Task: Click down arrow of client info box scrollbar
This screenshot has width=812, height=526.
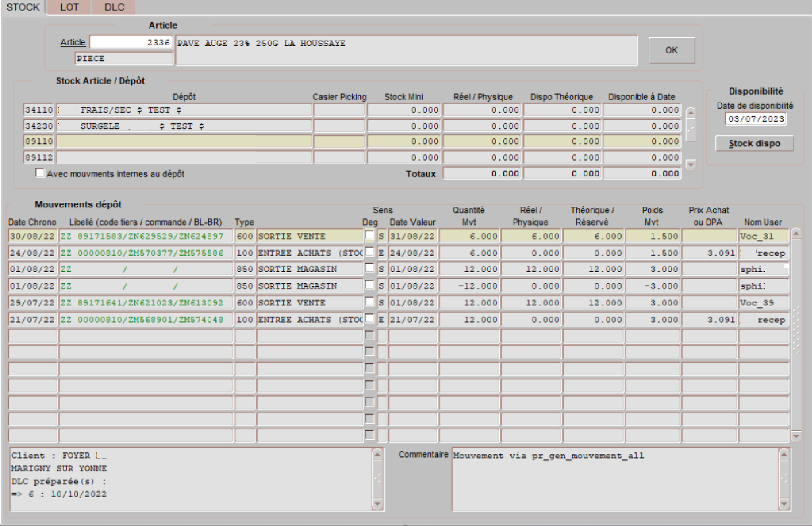Action: coord(377,504)
